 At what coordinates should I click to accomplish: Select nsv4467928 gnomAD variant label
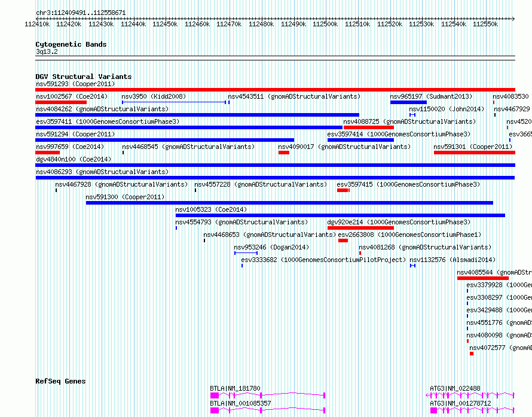(x=121, y=184)
